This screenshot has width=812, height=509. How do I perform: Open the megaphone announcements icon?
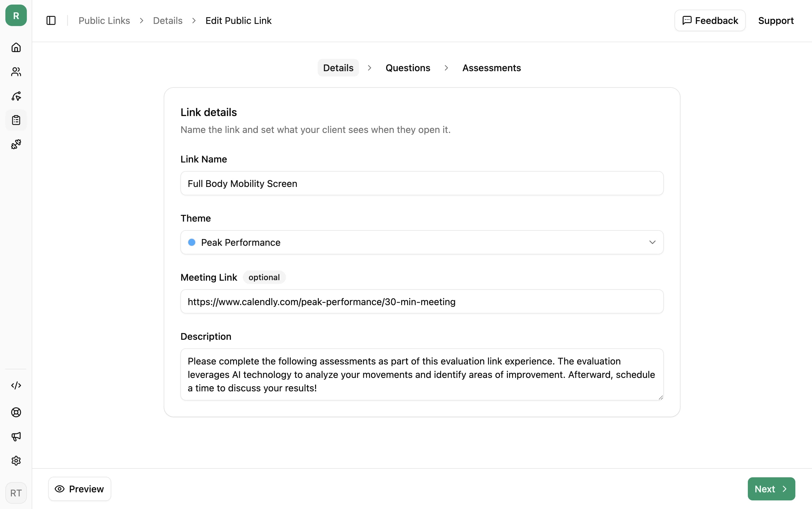coord(16,437)
